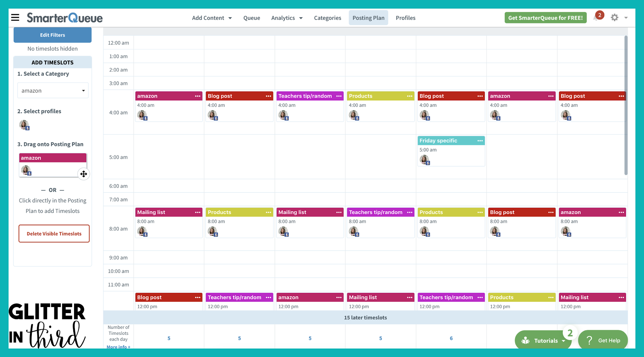
Task: Click the calendar vertical scrollbar
Action: (626, 105)
